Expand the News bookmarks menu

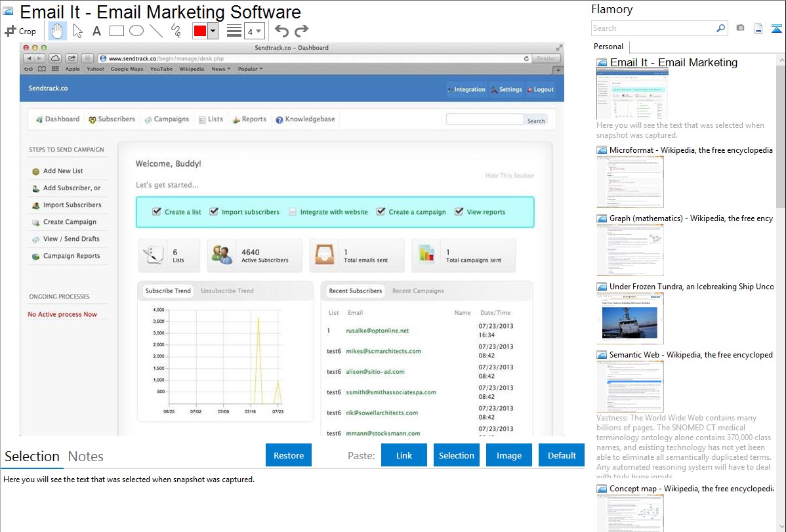(221, 69)
